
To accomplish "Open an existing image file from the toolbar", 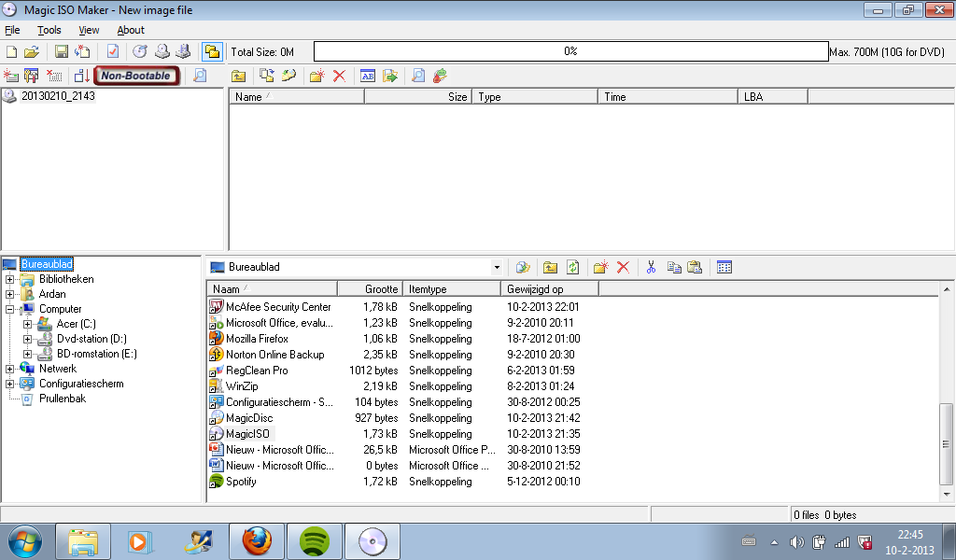I will 32,51.
